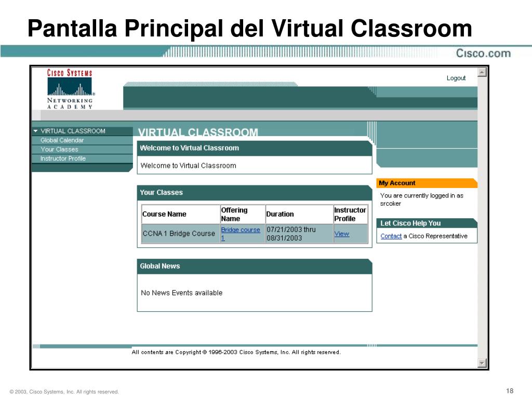The height and width of the screenshot is (399, 532).
Task: Click the Cisco Systems Networking Academy logo
Action: point(70,89)
